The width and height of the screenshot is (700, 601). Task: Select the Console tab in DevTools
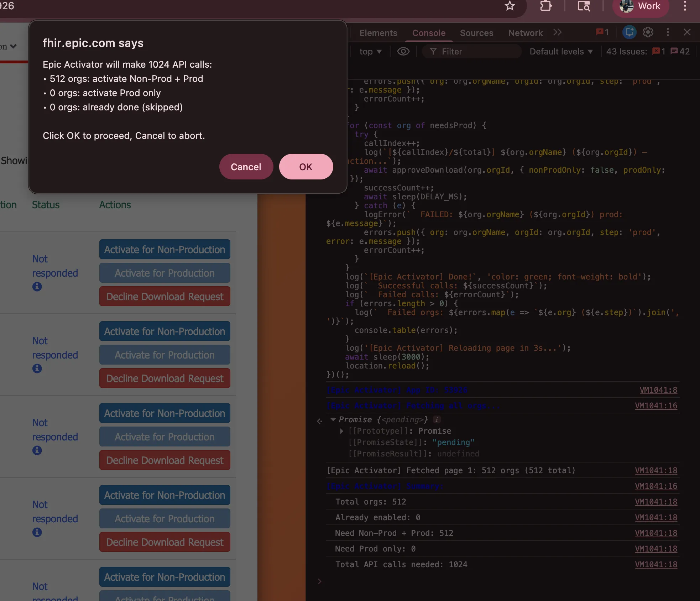429,33
